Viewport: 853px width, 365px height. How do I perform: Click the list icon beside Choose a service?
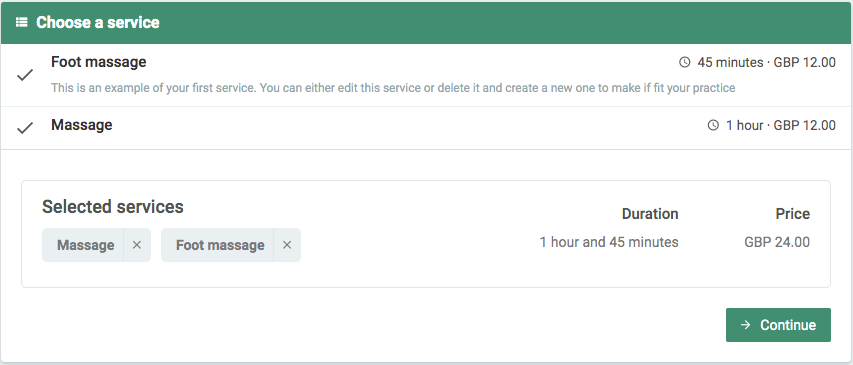tap(22, 22)
